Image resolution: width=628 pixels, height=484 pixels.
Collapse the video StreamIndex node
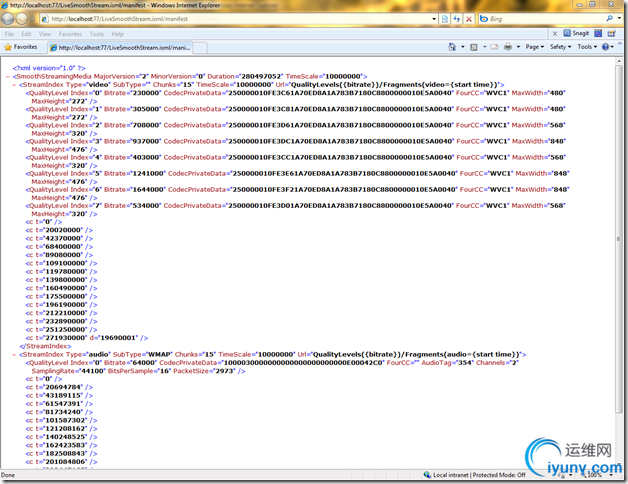(x=14, y=85)
